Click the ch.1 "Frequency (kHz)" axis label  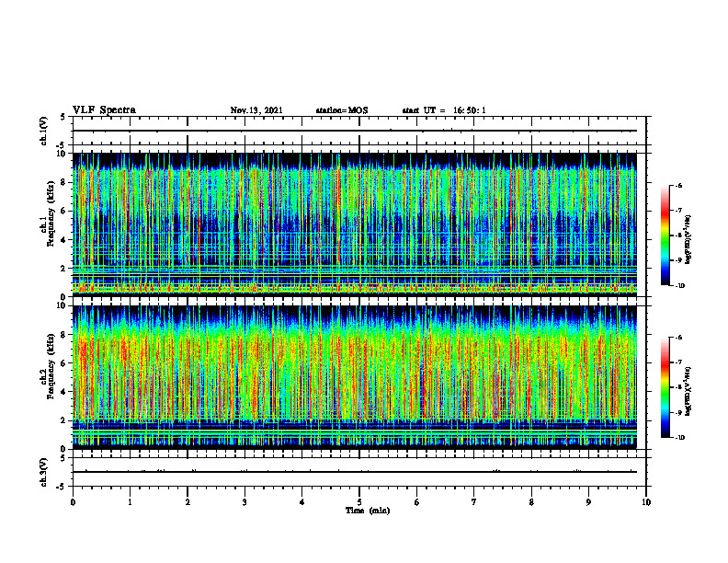pos(51,213)
